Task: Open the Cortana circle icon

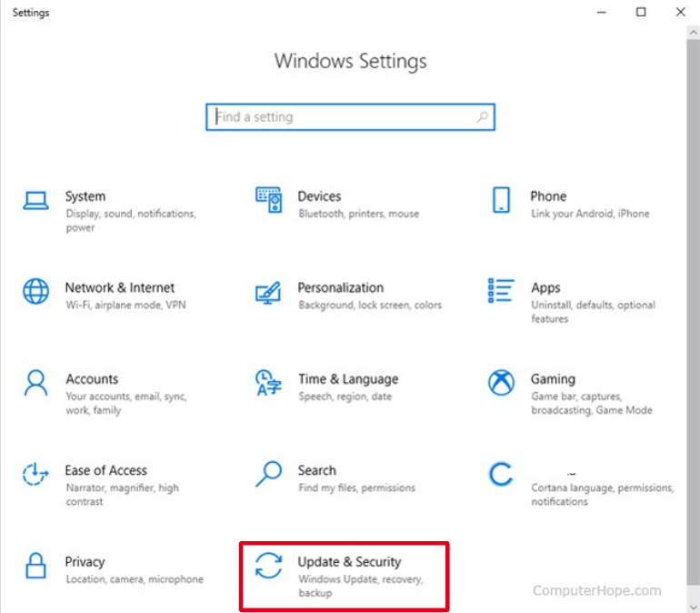Action: point(500,474)
